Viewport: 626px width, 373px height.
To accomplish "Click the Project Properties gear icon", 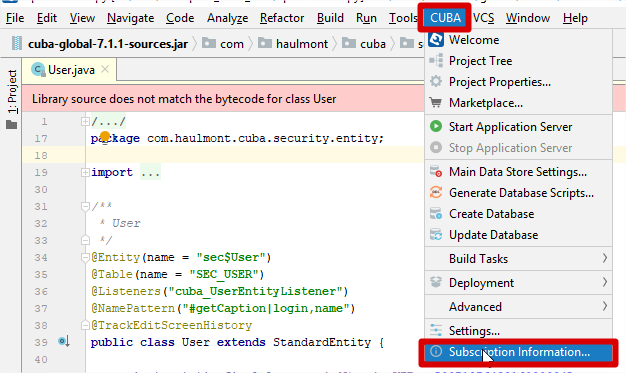I will pyautogui.click(x=436, y=81).
